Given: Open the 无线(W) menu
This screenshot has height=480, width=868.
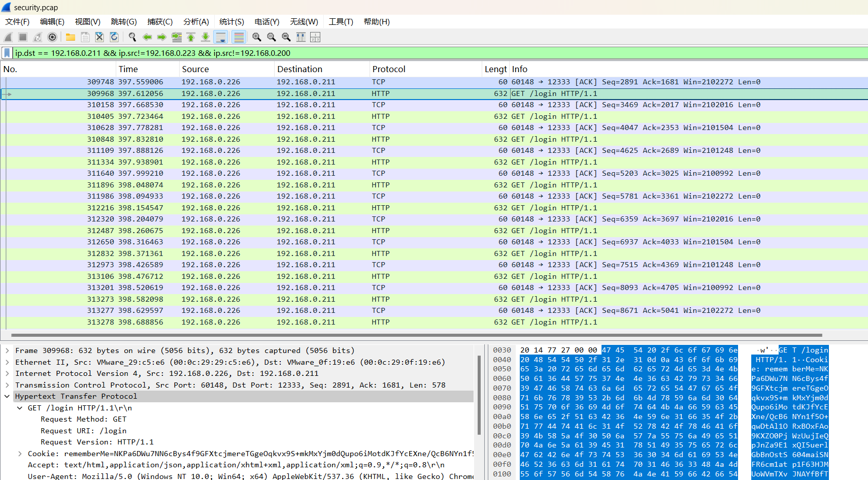Looking at the screenshot, I should pyautogui.click(x=304, y=22).
